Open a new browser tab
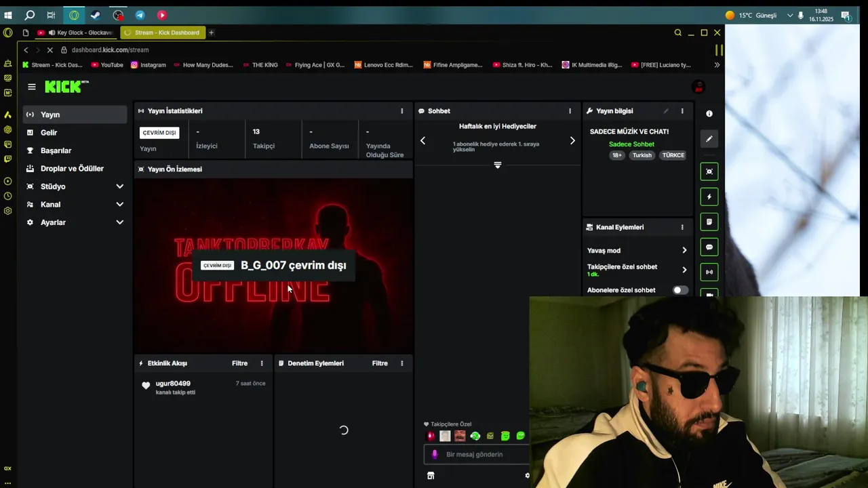 click(211, 33)
